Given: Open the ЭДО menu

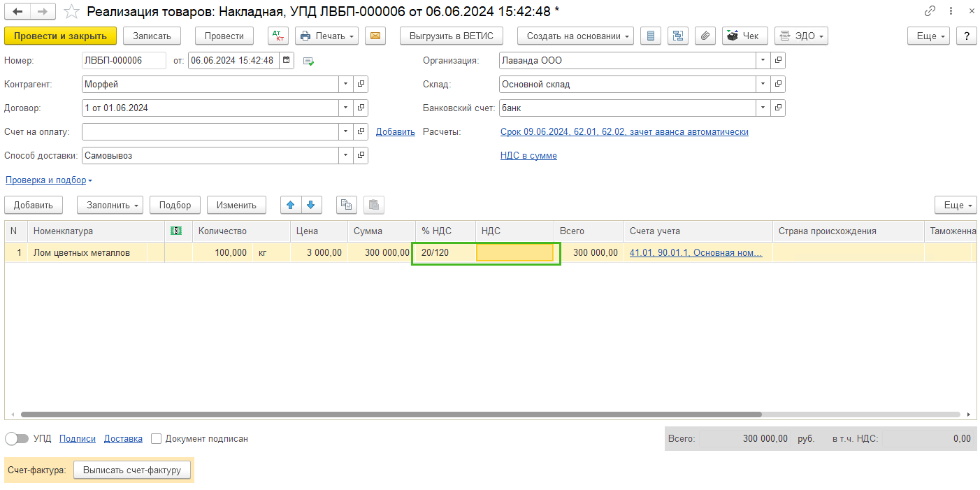Looking at the screenshot, I should pos(801,36).
